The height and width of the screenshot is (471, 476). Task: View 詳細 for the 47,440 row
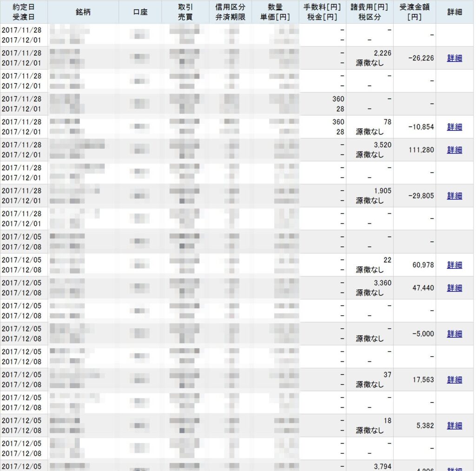tap(454, 288)
